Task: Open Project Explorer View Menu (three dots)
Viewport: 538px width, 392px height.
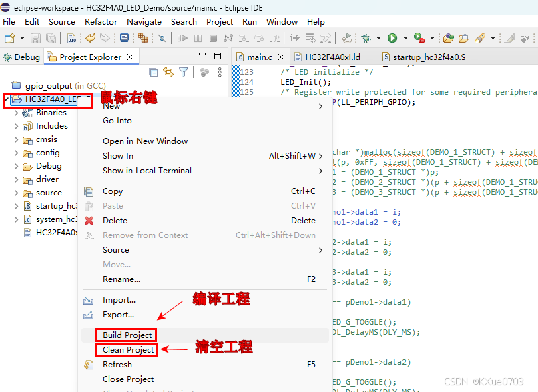Action: click(x=220, y=72)
